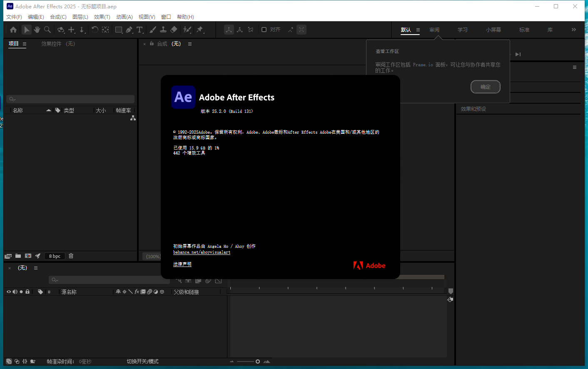Toggle the Snapping (对齐) checkbox
This screenshot has width=588, height=369.
264,30
